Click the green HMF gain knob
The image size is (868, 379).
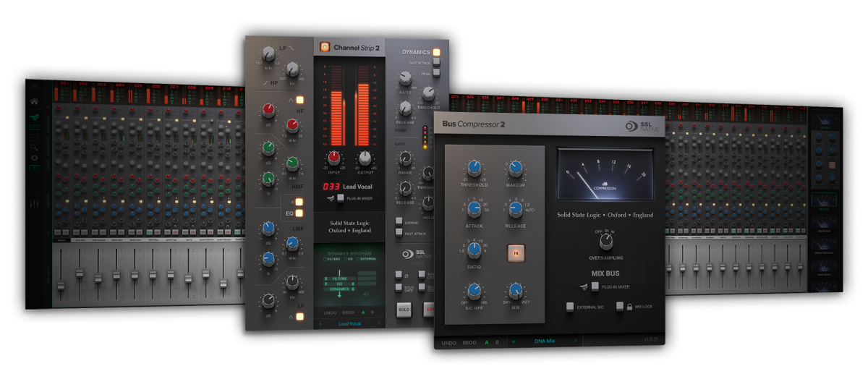click(x=268, y=150)
